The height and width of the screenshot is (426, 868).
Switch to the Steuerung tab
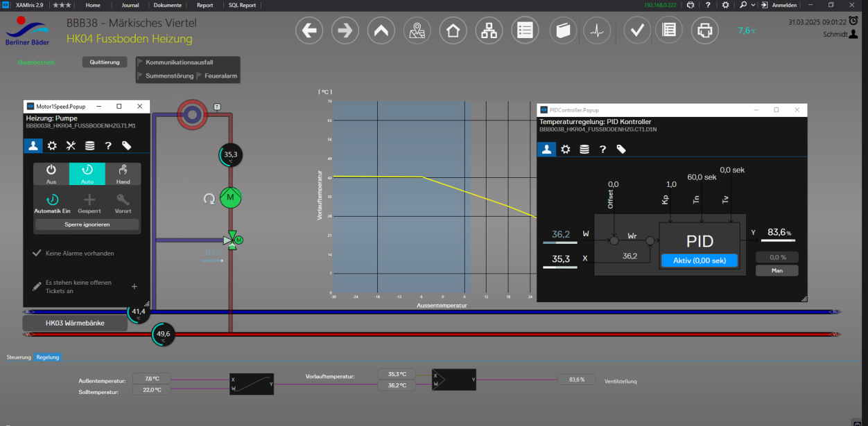[x=19, y=357]
